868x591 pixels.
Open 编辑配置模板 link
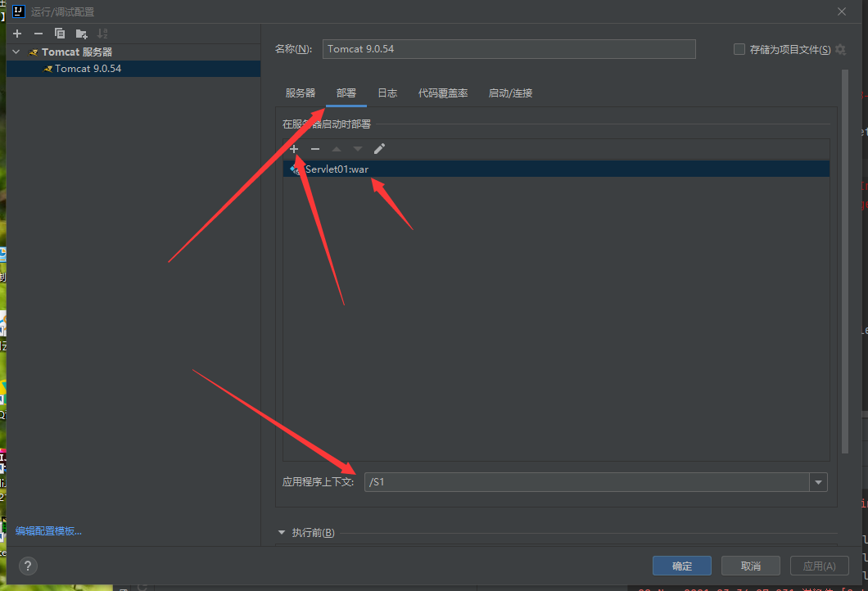tap(48, 531)
